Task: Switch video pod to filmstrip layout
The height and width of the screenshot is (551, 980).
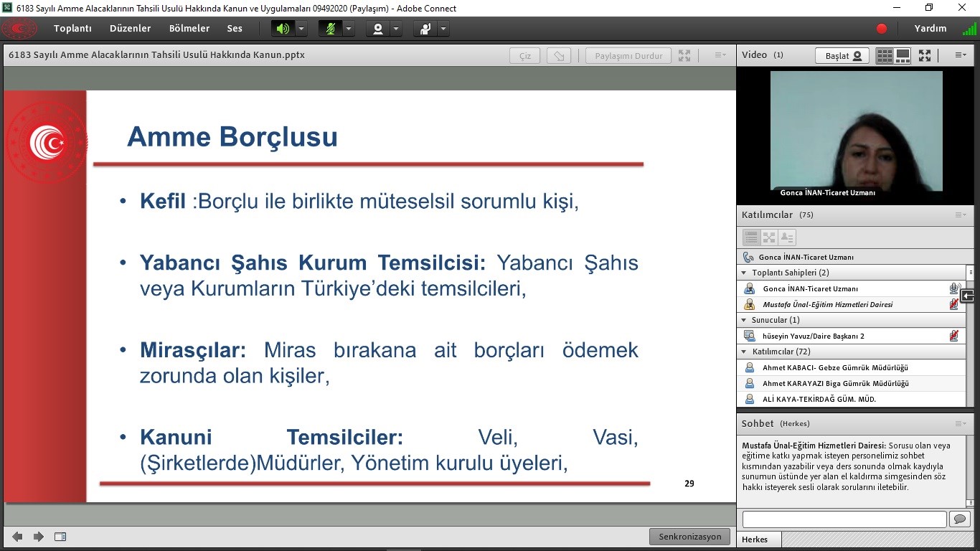Action: [x=903, y=55]
